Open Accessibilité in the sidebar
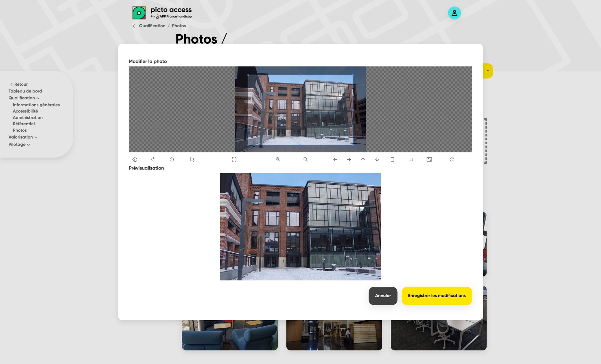Screen dimensions: 601x364 tap(25, 111)
